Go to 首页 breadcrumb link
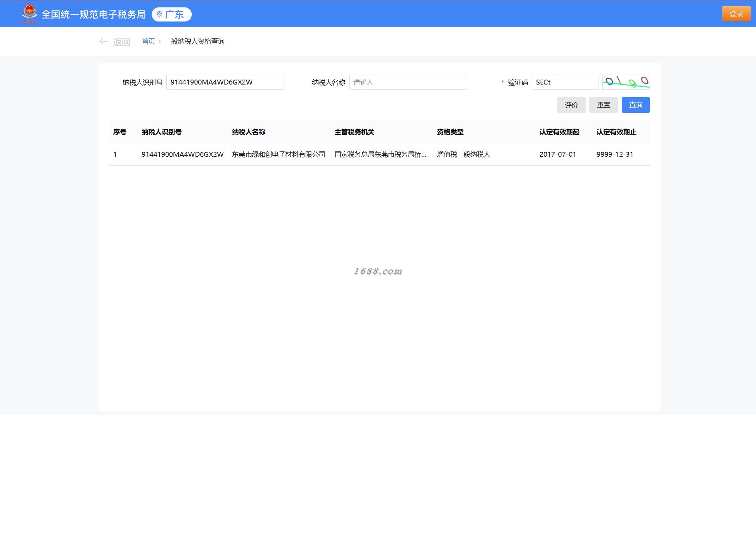Viewport: 756px width, 541px height. (148, 42)
